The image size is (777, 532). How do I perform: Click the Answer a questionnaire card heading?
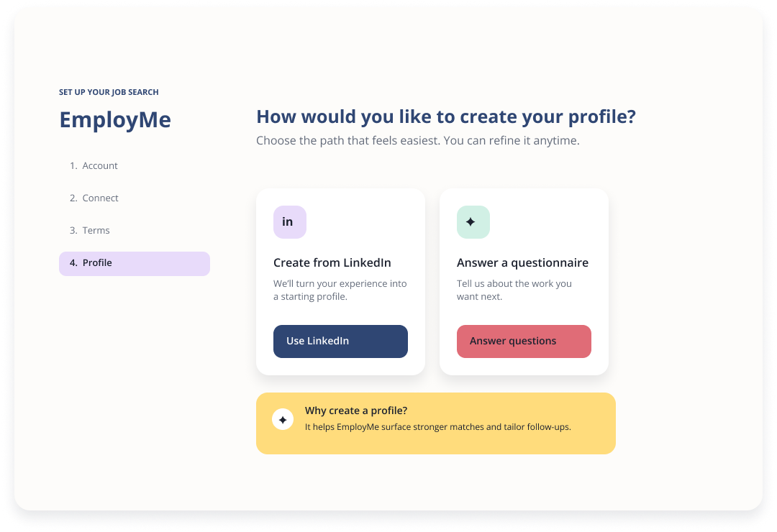tap(522, 262)
